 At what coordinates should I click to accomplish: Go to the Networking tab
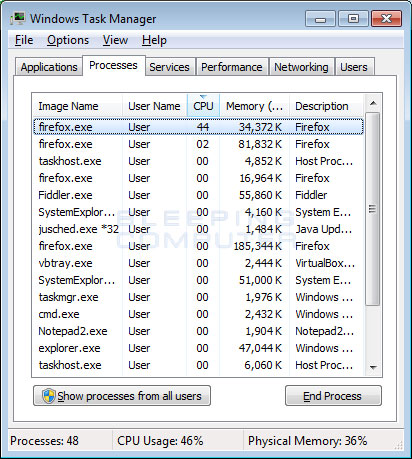[x=301, y=67]
